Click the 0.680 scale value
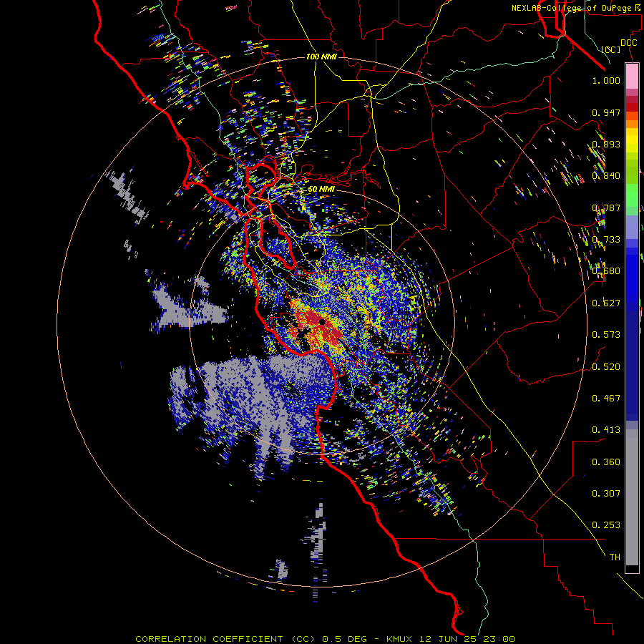 point(606,271)
